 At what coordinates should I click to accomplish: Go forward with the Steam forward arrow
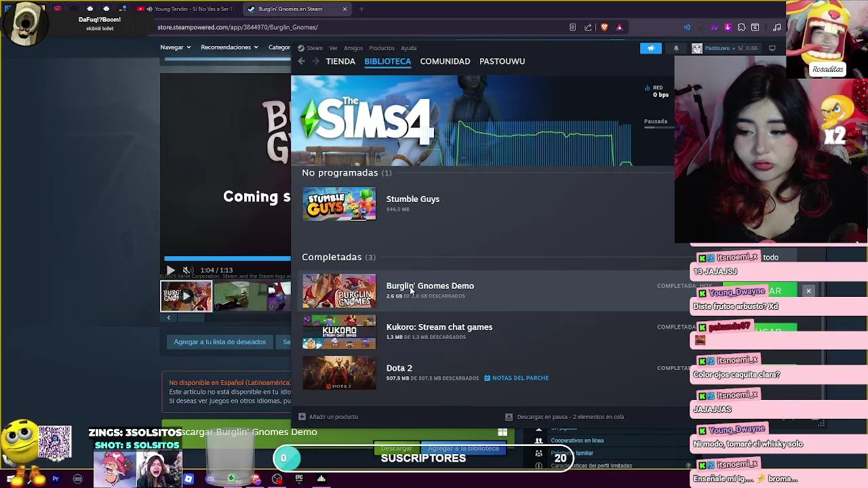(x=315, y=61)
